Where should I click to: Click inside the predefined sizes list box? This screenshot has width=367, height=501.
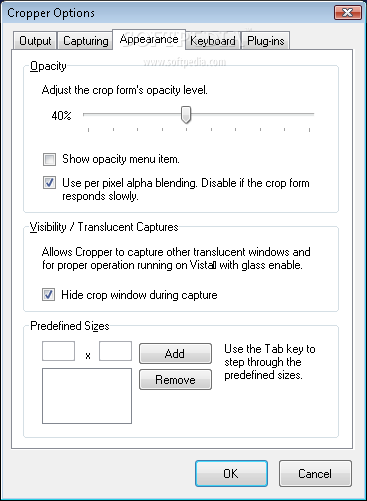87,396
